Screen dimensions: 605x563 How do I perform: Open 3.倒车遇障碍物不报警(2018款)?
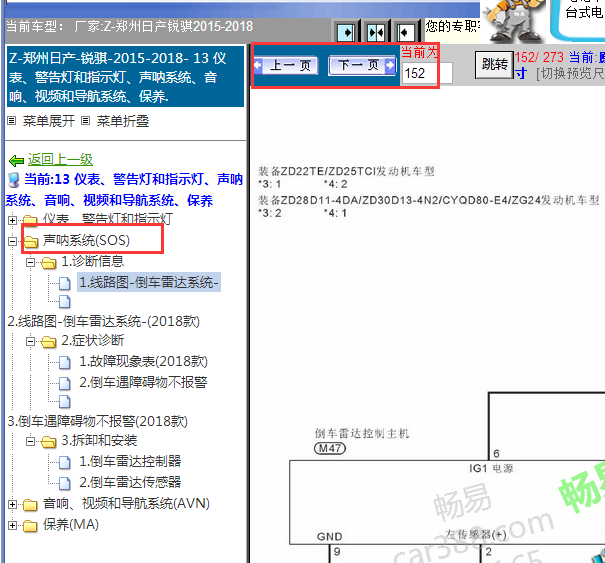tap(98, 421)
